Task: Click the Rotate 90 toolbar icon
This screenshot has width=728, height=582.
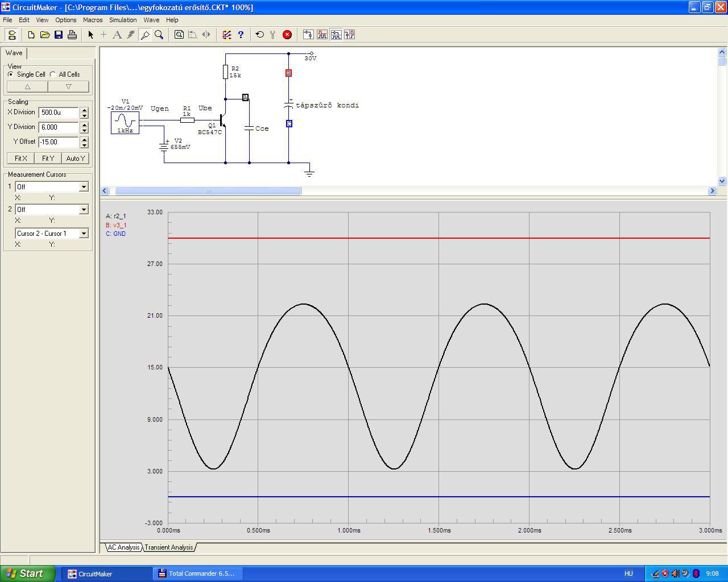Action: [x=193, y=35]
